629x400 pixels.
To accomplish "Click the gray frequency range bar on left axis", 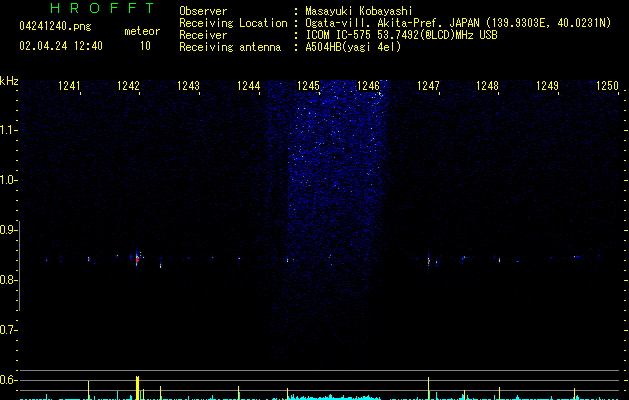I will coord(19,266).
